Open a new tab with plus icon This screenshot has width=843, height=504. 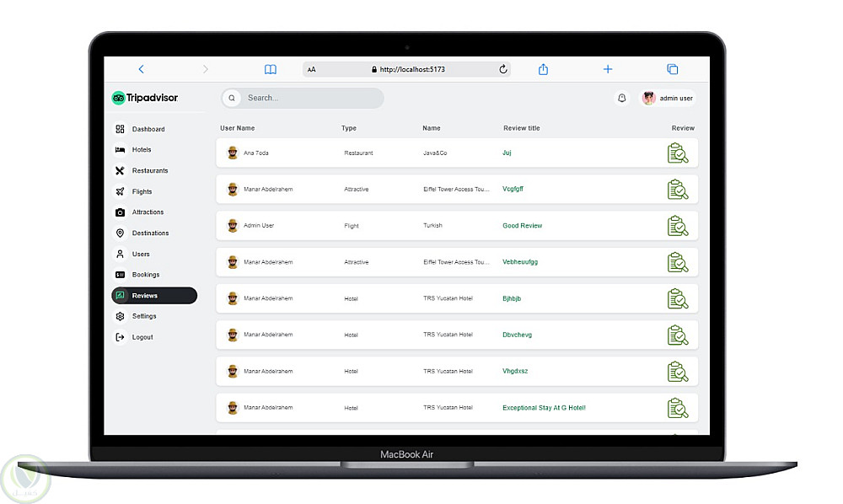pyautogui.click(x=608, y=69)
